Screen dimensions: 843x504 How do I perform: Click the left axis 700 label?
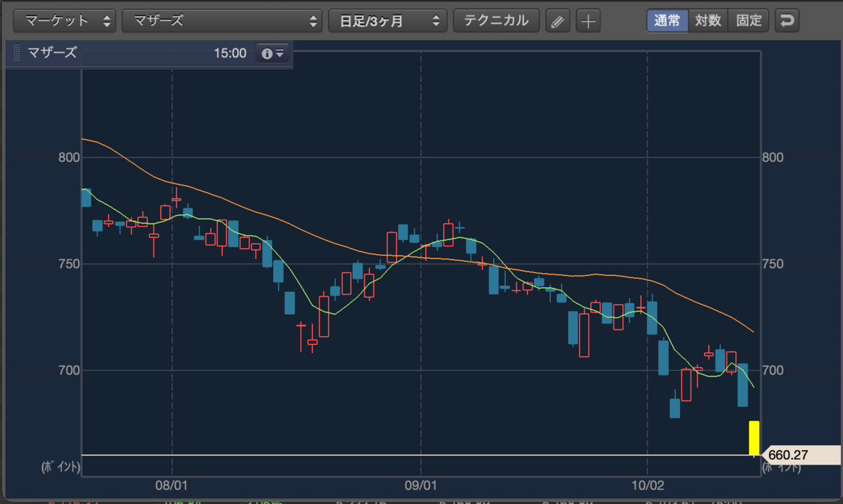[68, 370]
